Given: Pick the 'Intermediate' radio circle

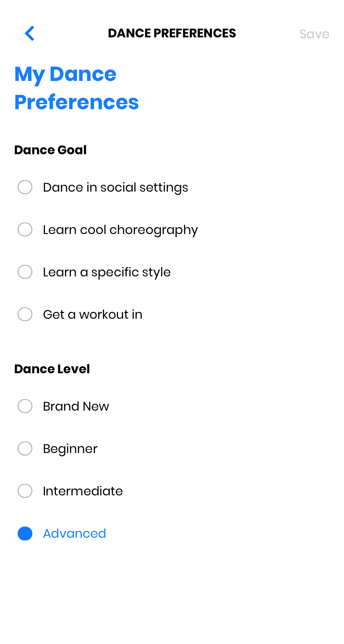Looking at the screenshot, I should tap(25, 491).
